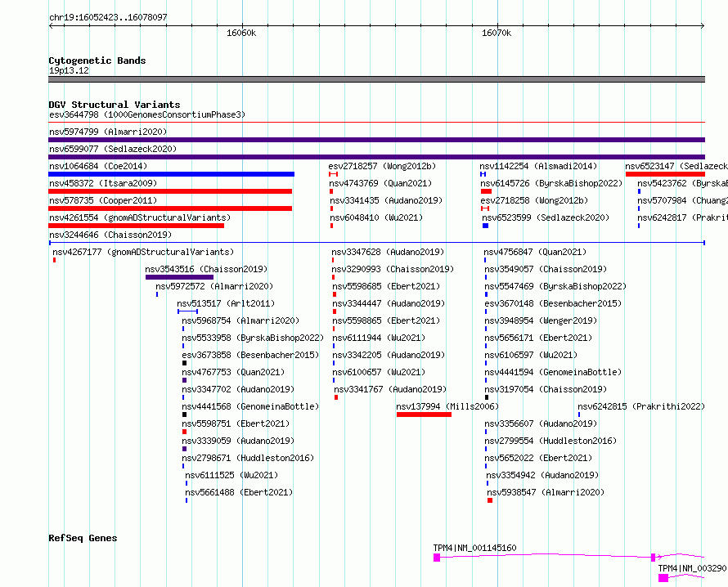Open nsv3342205 (Audano2019) entry
The width and height of the screenshot is (728, 587).
coord(389,355)
